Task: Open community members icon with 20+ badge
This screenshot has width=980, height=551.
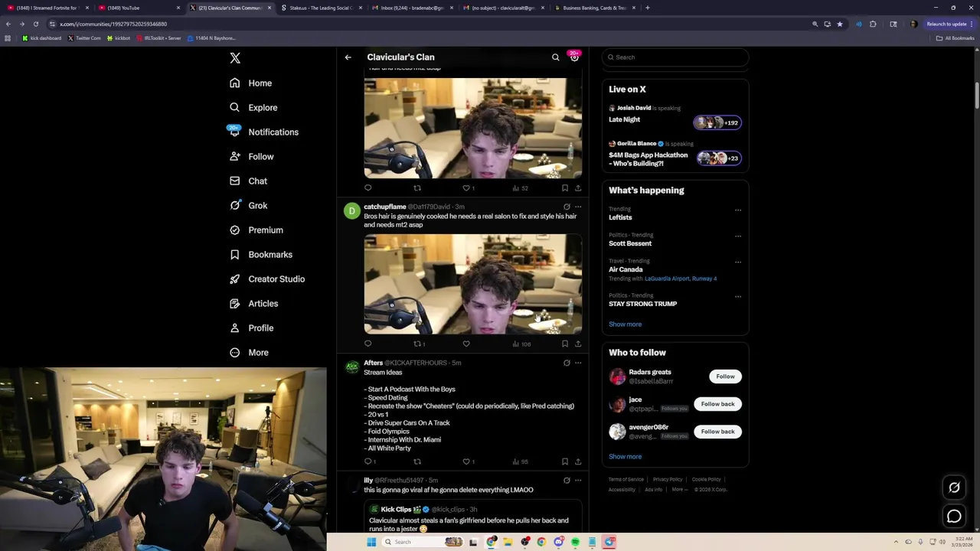Action: [x=574, y=57]
